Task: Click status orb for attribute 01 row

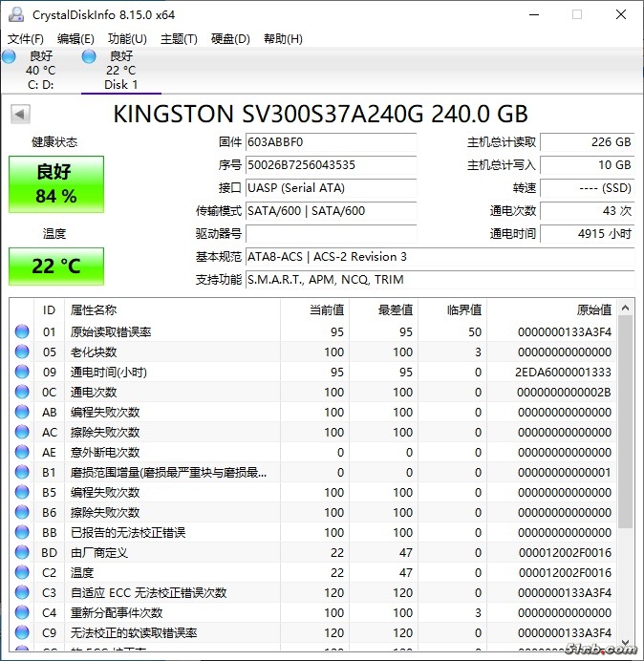Action: pyautogui.click(x=22, y=332)
